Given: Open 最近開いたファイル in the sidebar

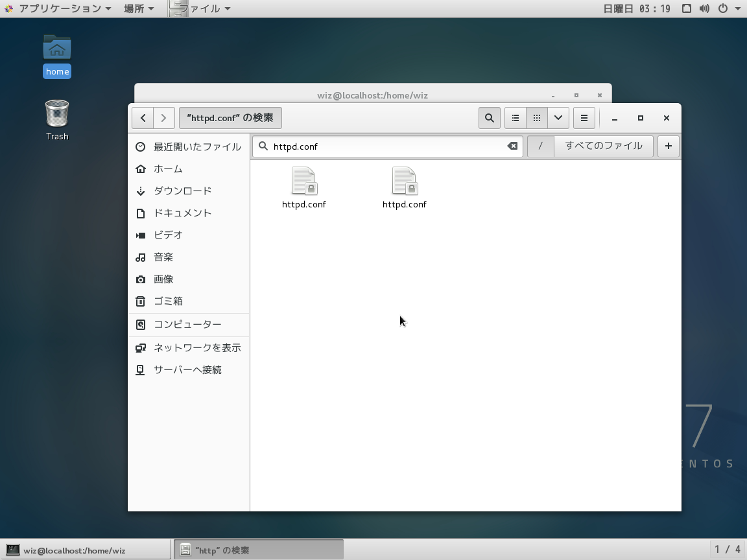Looking at the screenshot, I should click(189, 146).
